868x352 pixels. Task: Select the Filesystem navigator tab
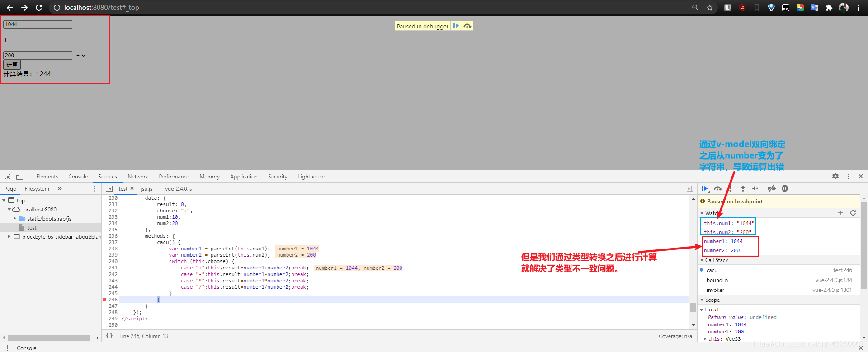37,189
